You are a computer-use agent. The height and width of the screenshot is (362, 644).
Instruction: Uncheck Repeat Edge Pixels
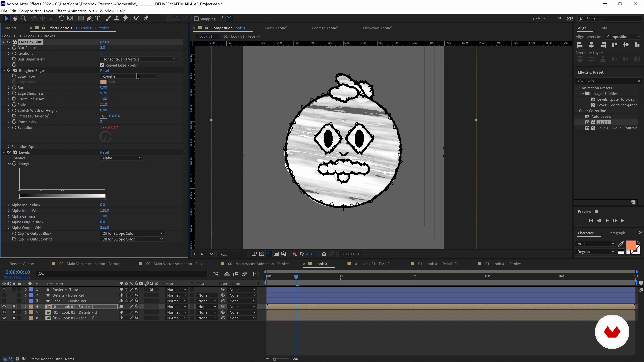pos(102,65)
